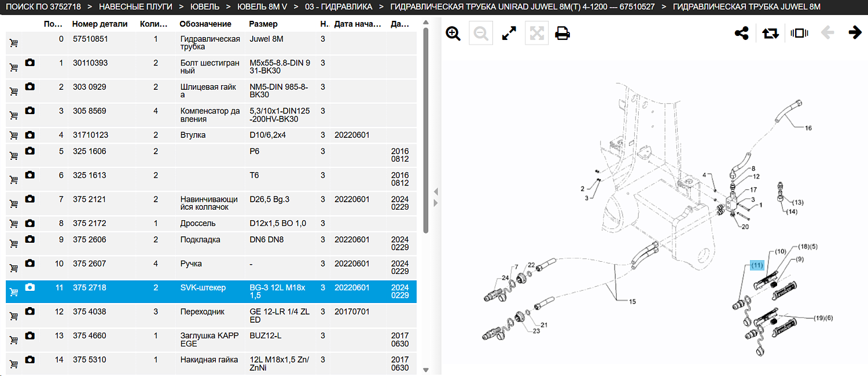Sort by Обозначение column header
The width and height of the screenshot is (868, 376).
click(205, 24)
